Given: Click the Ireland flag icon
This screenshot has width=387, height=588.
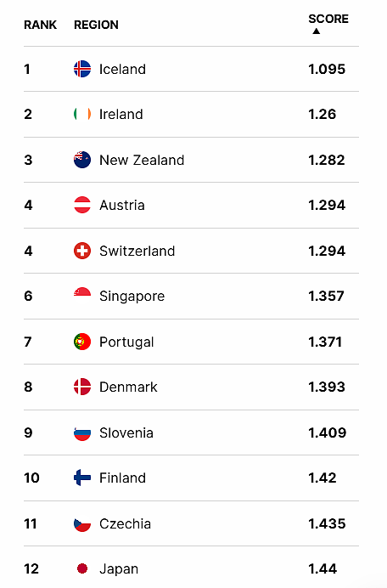Looking at the screenshot, I should coord(82,114).
